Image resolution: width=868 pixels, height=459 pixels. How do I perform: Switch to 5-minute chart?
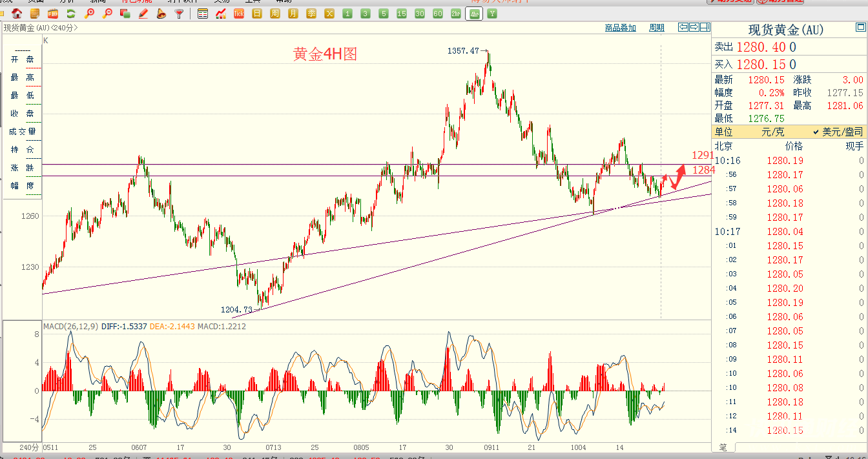(x=384, y=14)
